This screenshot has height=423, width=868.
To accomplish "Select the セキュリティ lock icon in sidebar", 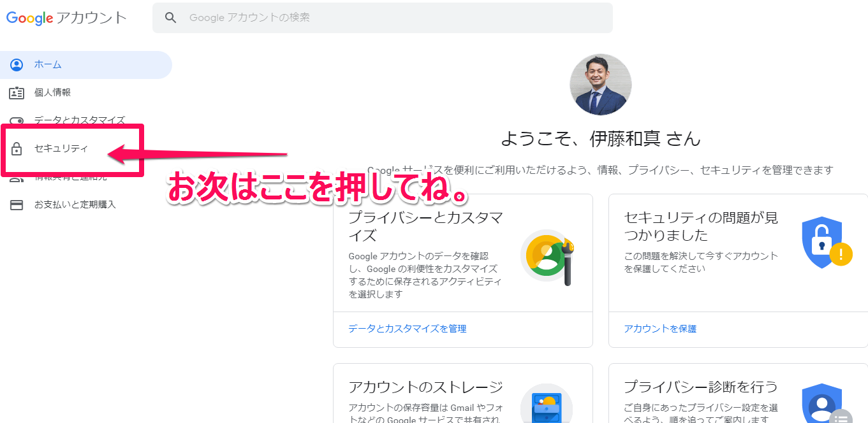I will tap(17, 149).
